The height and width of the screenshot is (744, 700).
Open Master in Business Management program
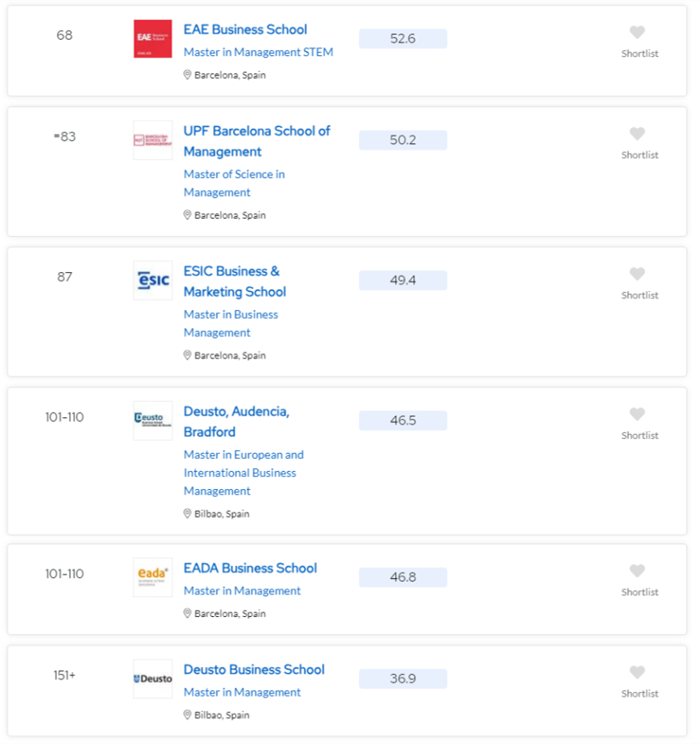point(231,323)
